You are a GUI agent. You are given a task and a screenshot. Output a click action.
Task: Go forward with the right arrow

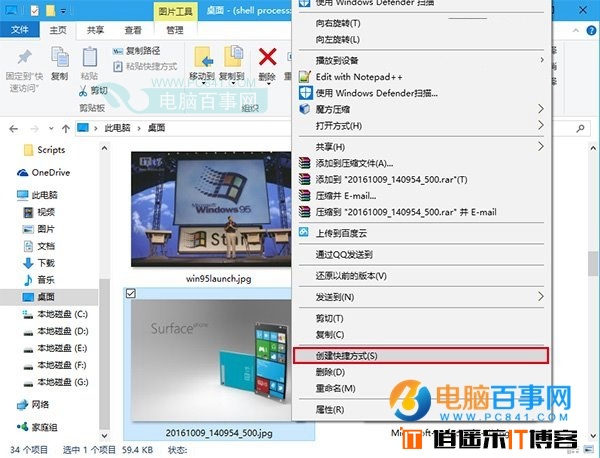34,129
